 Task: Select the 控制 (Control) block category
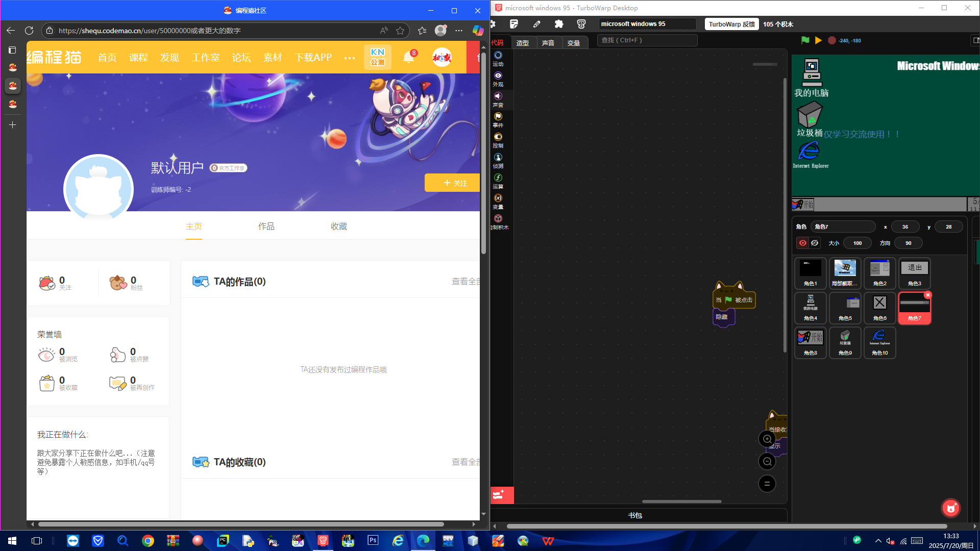498,140
